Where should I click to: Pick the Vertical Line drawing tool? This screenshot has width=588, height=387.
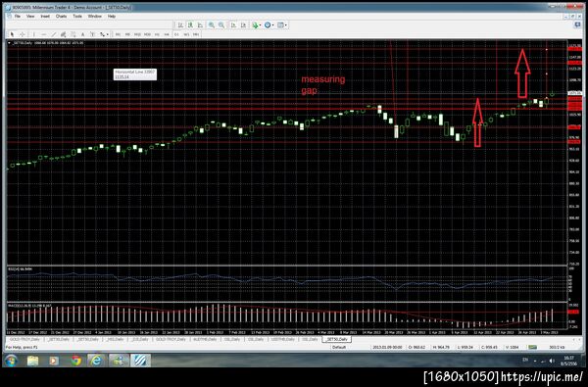pos(34,34)
